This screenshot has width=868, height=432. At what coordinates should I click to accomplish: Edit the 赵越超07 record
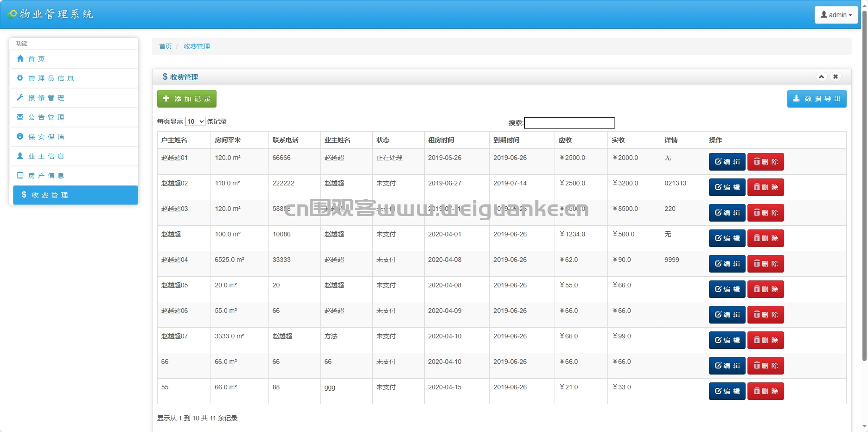pyautogui.click(x=727, y=340)
